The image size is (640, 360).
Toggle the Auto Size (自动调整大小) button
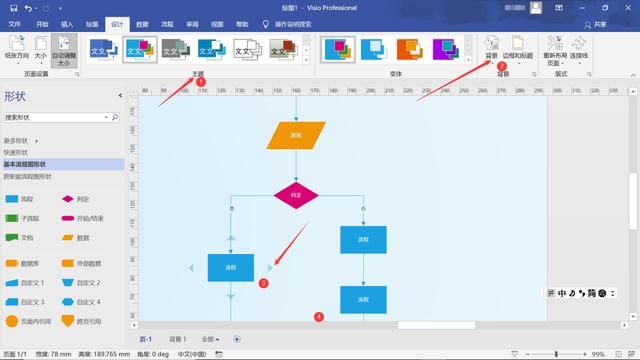[x=64, y=50]
